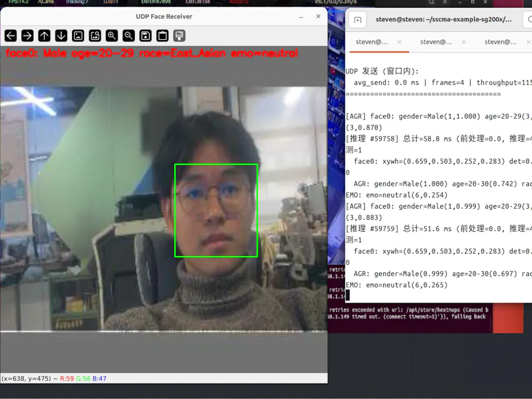
Task: Copy image to clipboard icon
Action: tap(162, 35)
